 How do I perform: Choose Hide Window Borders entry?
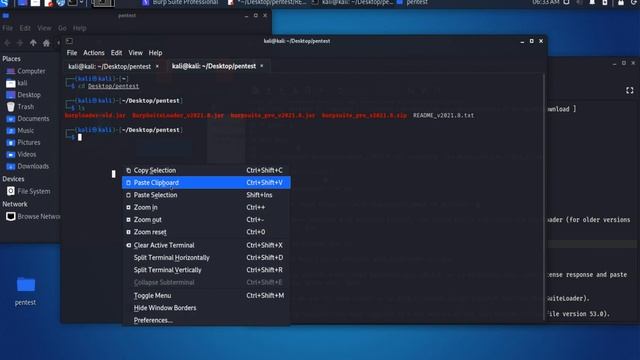click(x=206, y=308)
